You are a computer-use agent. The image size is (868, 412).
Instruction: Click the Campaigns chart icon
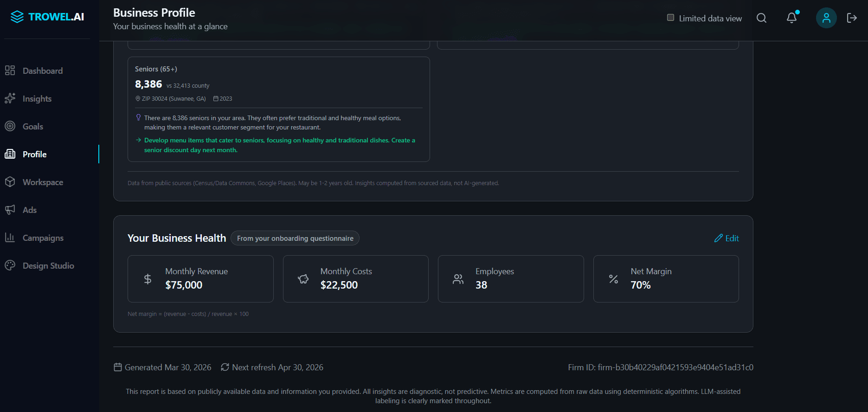pyautogui.click(x=10, y=238)
